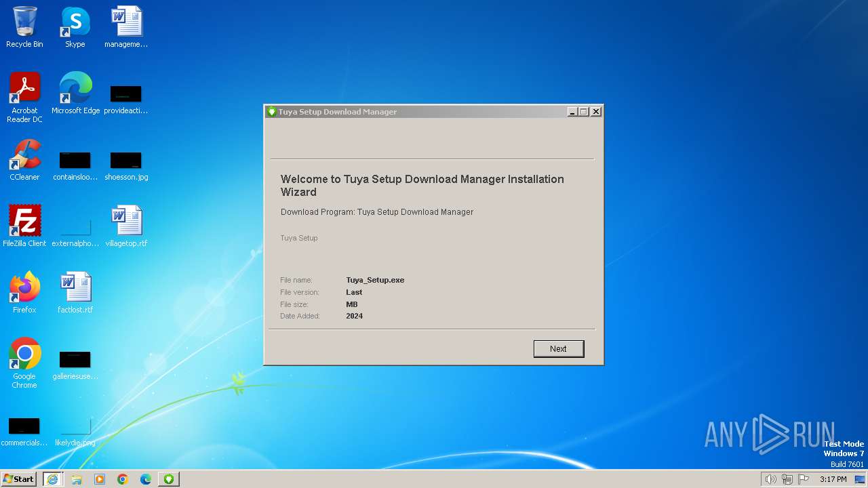Viewport: 868px width, 488px height.
Task: Click the Show Desktop button
Action: pyautogui.click(x=860, y=479)
